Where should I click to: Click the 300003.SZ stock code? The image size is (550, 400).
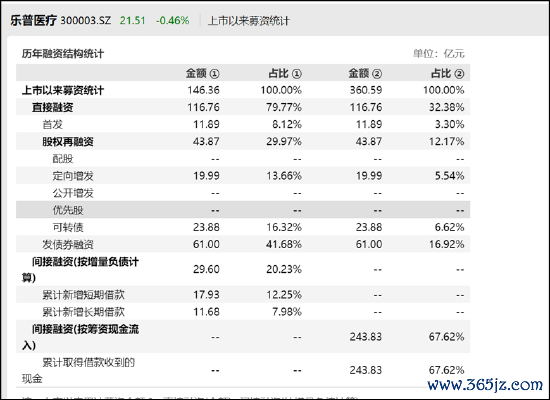tap(86, 20)
